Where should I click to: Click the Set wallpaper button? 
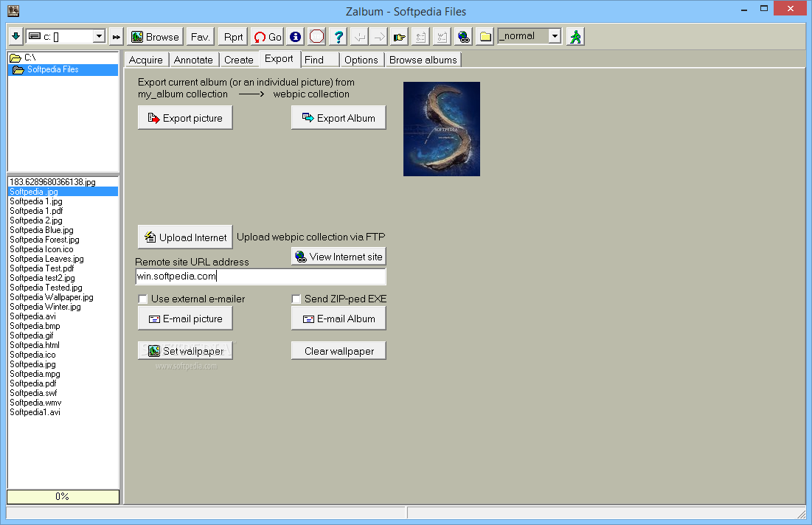185,350
